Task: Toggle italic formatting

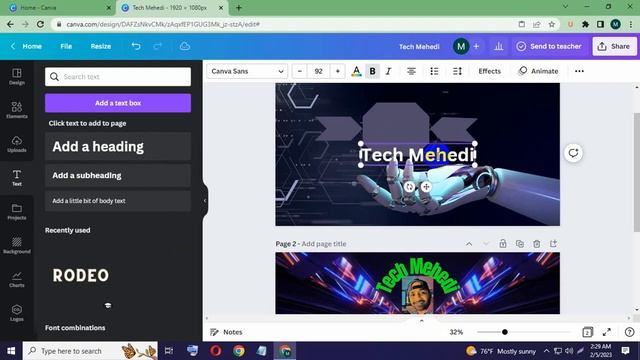Action: click(388, 71)
